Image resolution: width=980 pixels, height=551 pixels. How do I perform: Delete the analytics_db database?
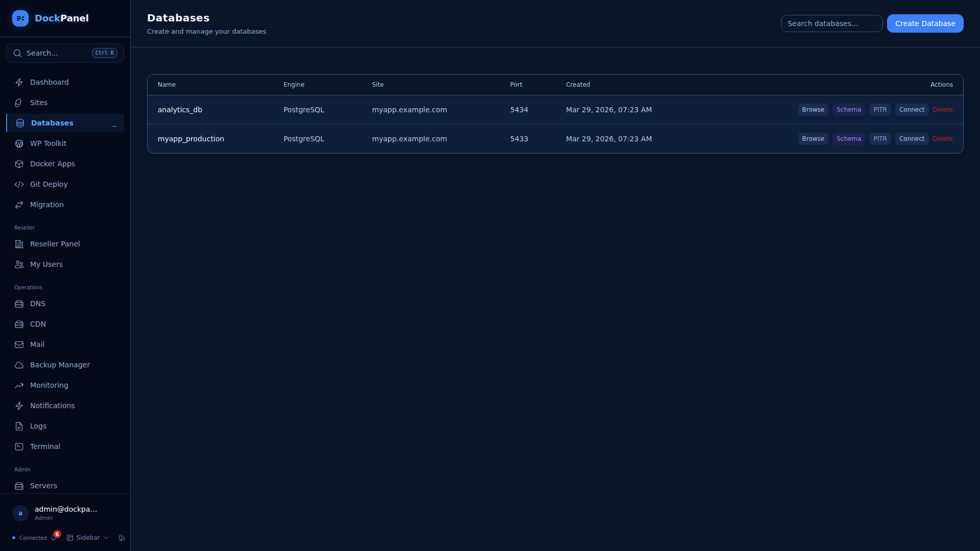(943, 110)
